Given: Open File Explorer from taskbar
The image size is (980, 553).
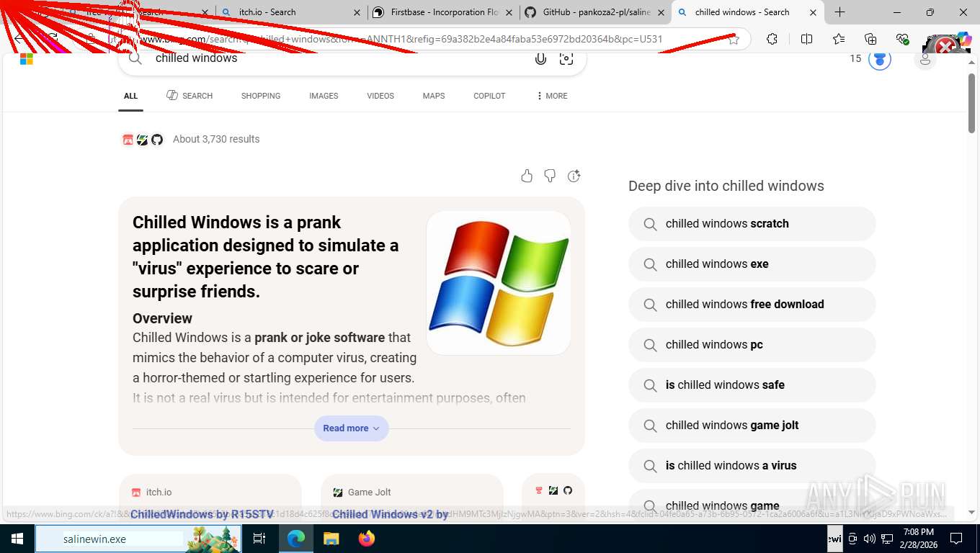Looking at the screenshot, I should coord(331,539).
